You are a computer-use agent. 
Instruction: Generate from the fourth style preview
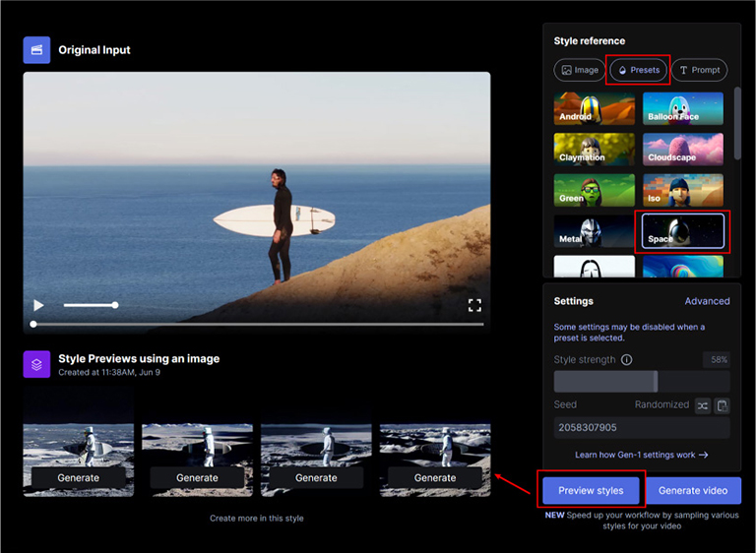(435, 478)
